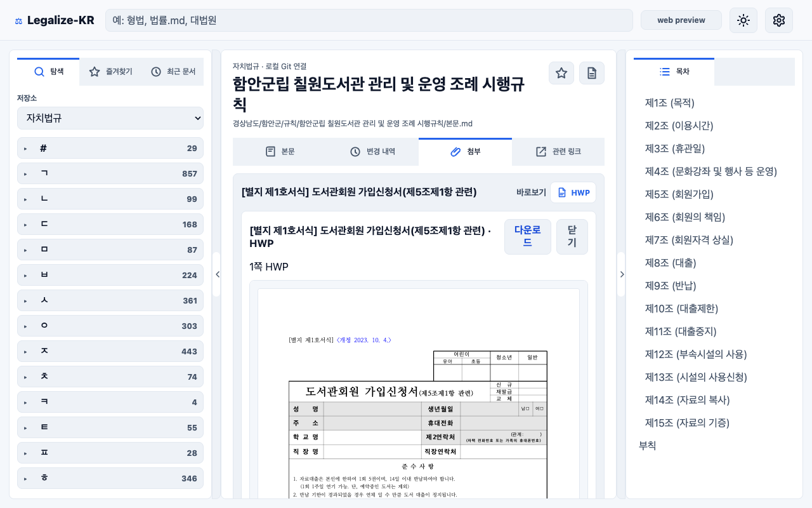The width and height of the screenshot is (812, 508).
Task: Jump to 제10조 (대출제한)
Action: pos(681,309)
